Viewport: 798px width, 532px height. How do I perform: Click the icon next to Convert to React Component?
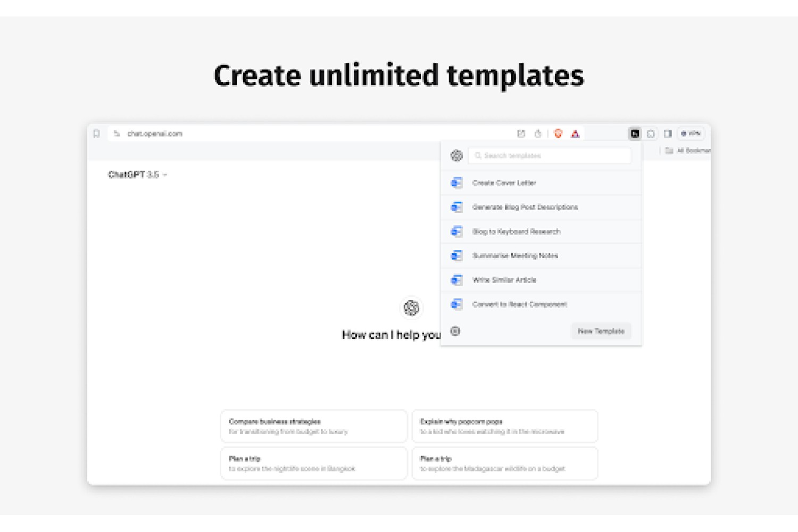pyautogui.click(x=456, y=304)
